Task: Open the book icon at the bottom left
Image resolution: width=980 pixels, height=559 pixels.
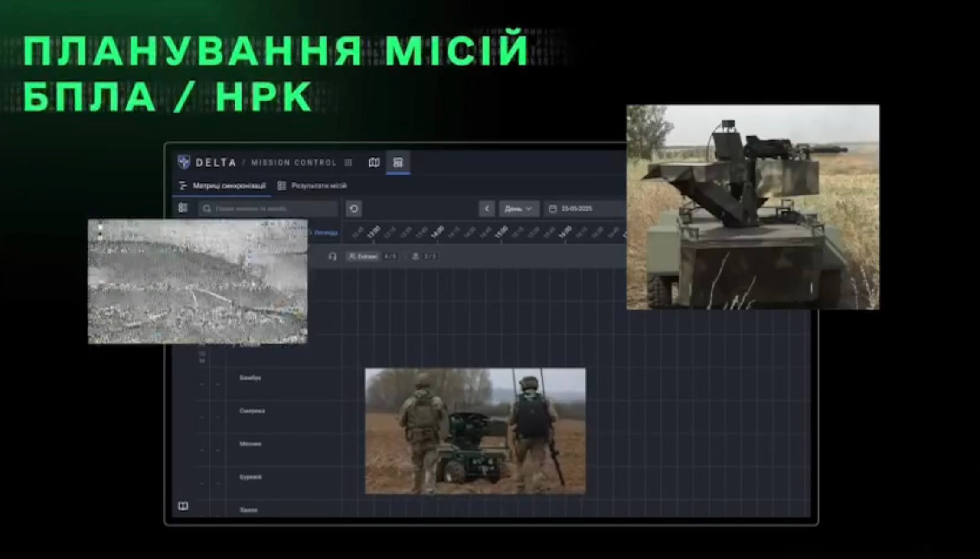Action: coord(183,506)
